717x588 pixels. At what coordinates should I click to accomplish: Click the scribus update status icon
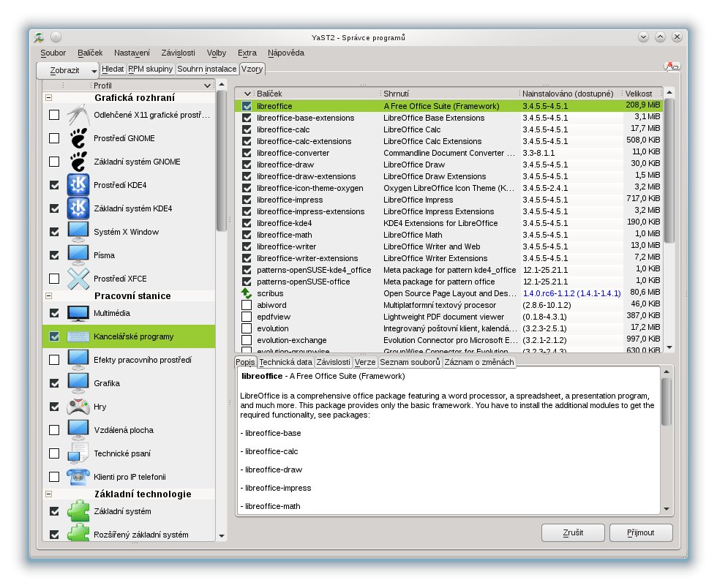(247, 293)
